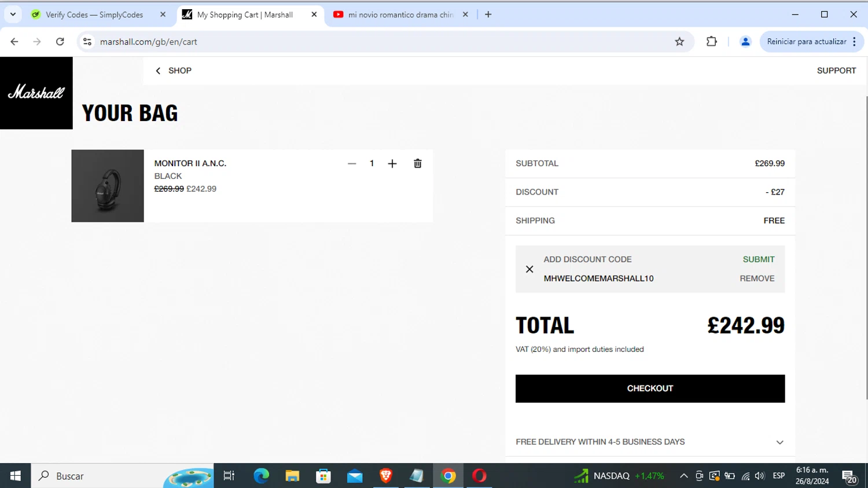
Task: Open the Windows Start menu
Action: click(16, 476)
